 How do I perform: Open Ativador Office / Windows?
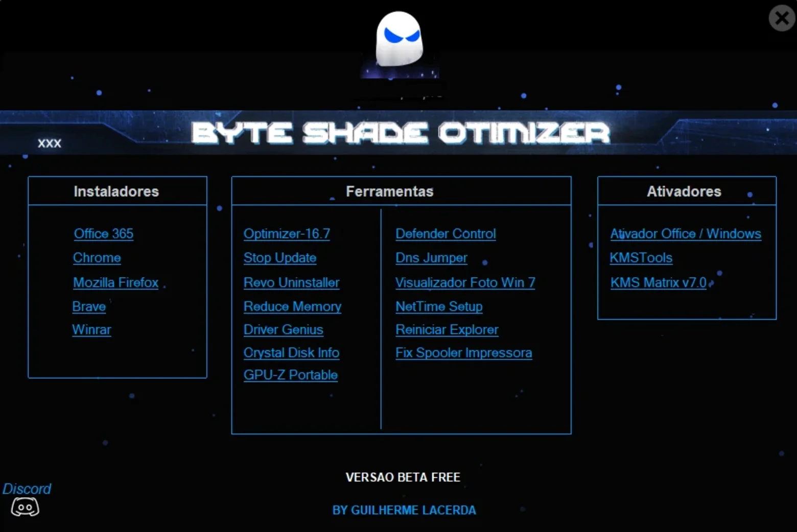pyautogui.click(x=686, y=234)
